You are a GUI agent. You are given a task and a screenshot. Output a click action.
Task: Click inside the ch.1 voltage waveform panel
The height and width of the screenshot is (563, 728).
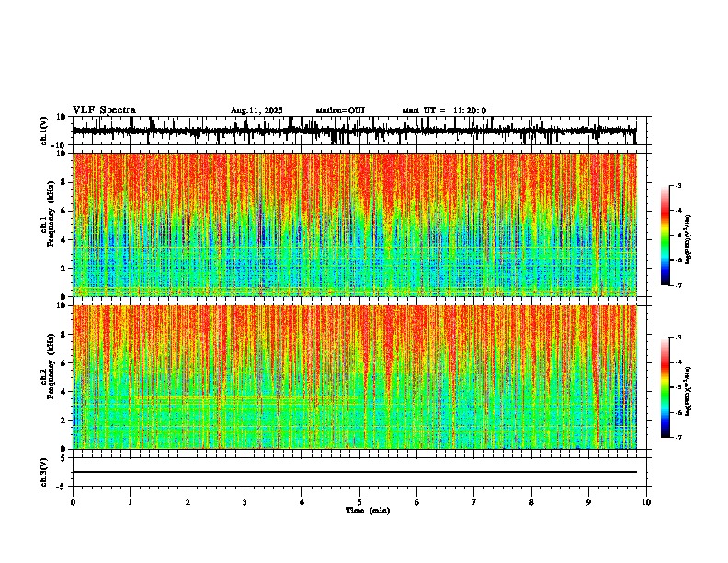(x=359, y=131)
